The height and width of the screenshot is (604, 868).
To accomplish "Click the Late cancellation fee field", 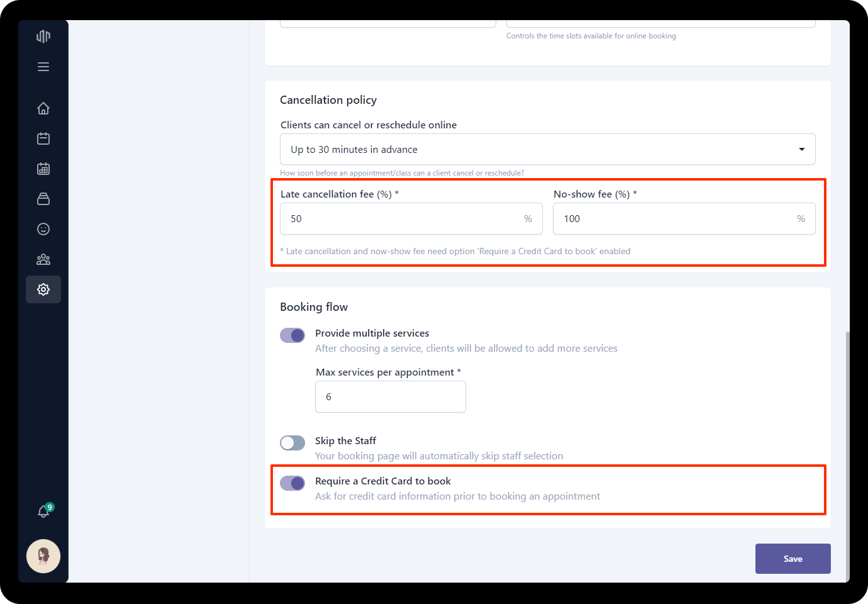I will click(403, 219).
